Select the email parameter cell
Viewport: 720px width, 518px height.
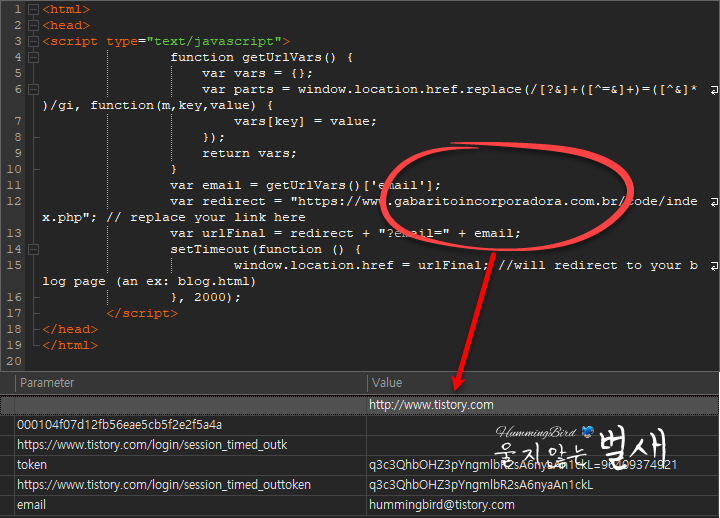click(x=191, y=505)
